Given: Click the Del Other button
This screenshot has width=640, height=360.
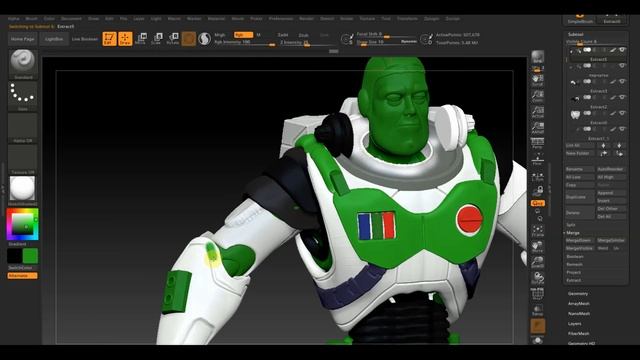Looking at the screenshot, I should [x=611, y=209].
